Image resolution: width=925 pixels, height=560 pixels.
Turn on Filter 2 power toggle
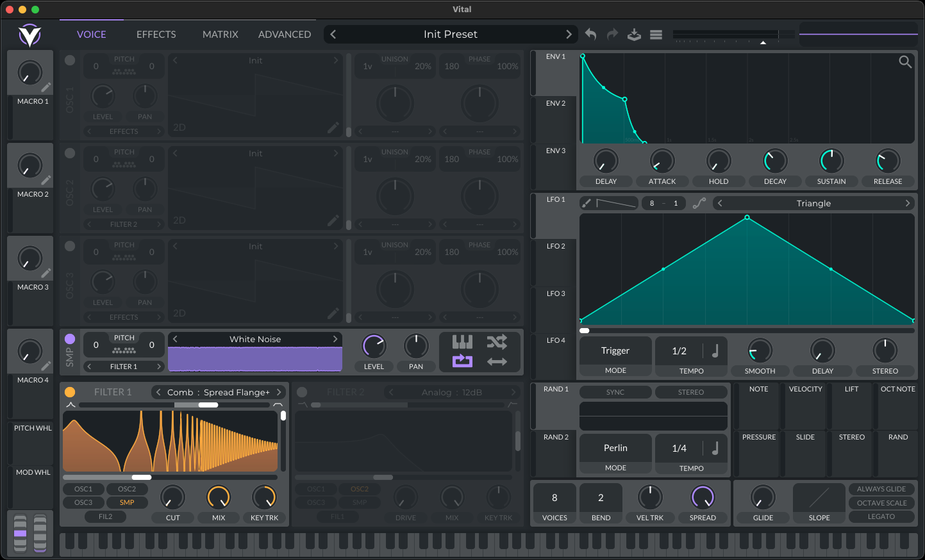click(x=302, y=392)
